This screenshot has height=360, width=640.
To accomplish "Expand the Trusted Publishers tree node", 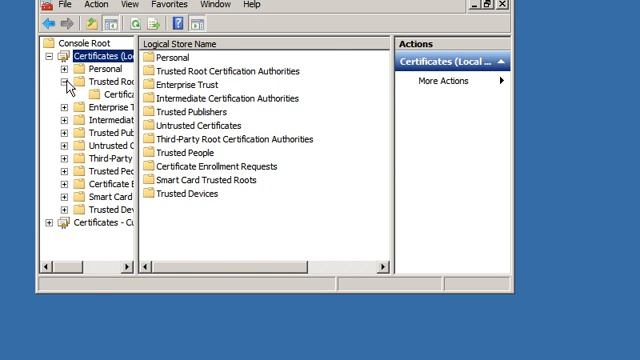I will [64, 133].
